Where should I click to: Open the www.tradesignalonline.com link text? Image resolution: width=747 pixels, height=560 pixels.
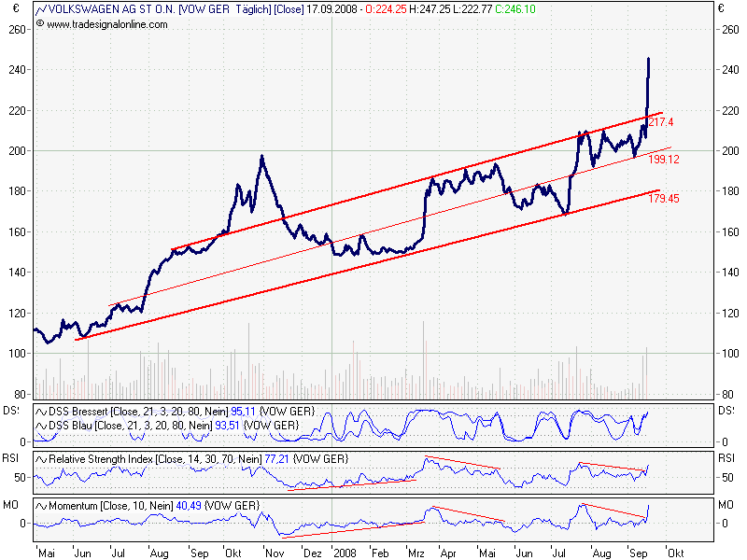coord(107,24)
